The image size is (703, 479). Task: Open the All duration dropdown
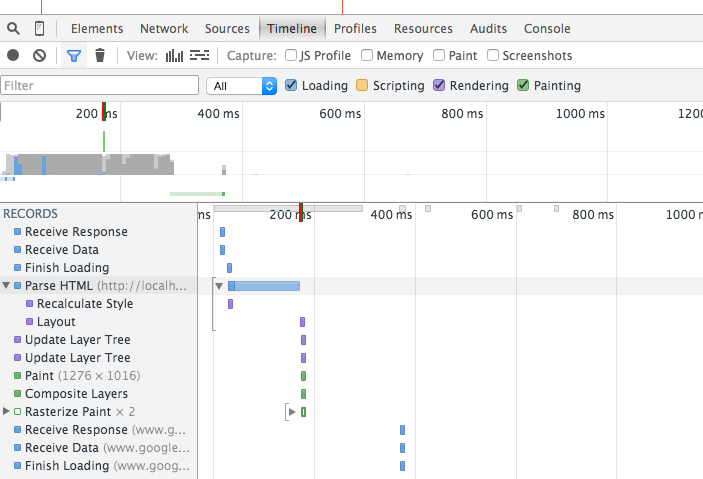(241, 86)
